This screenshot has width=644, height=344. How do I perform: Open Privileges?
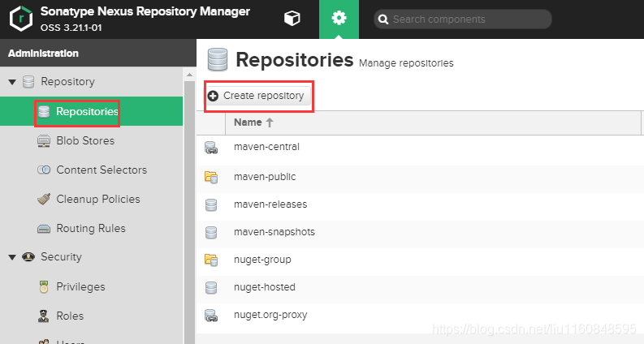[80, 286]
